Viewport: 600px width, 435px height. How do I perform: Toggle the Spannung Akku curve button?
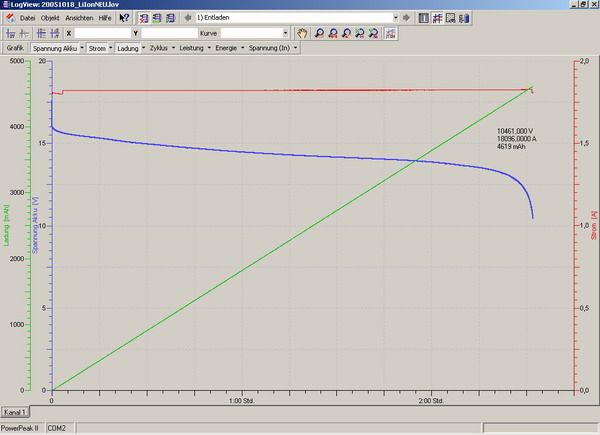(x=55, y=47)
